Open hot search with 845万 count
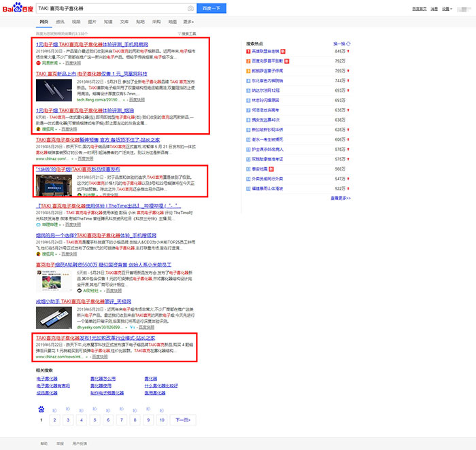The image size is (476, 450). pos(265,51)
